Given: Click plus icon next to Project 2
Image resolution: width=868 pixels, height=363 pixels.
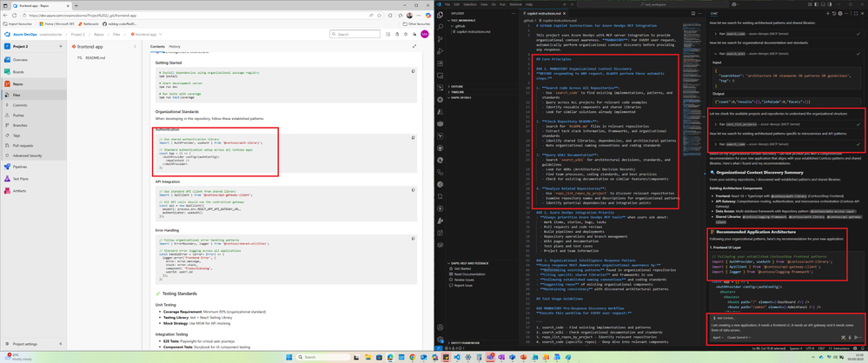Looking at the screenshot, I should coord(60,46).
